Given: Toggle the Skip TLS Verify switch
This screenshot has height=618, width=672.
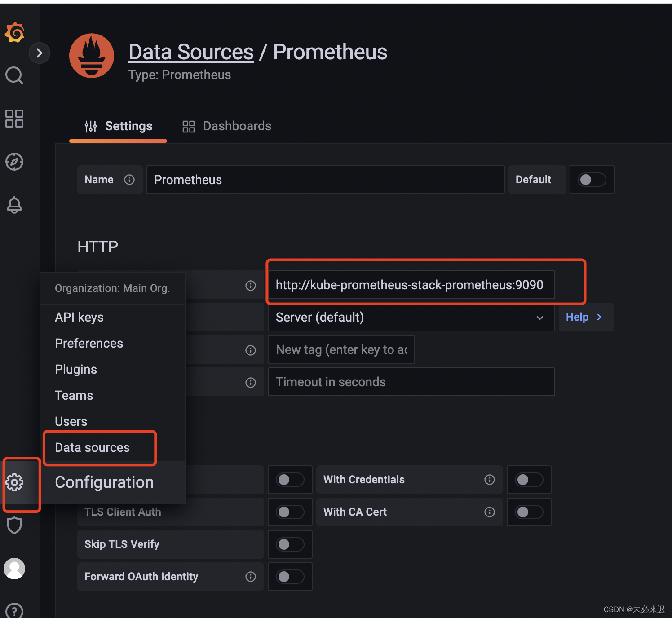Looking at the screenshot, I should click(290, 544).
